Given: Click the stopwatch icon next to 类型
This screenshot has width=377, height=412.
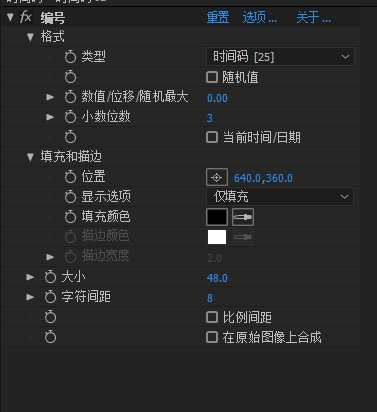Looking at the screenshot, I should [70, 57].
